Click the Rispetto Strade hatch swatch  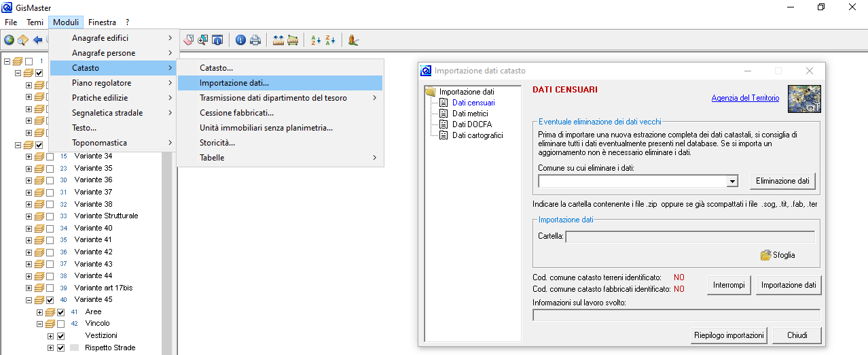[74, 348]
